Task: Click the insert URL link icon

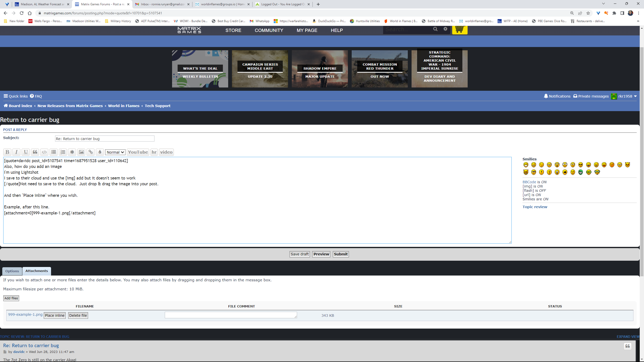Action: click(91, 152)
